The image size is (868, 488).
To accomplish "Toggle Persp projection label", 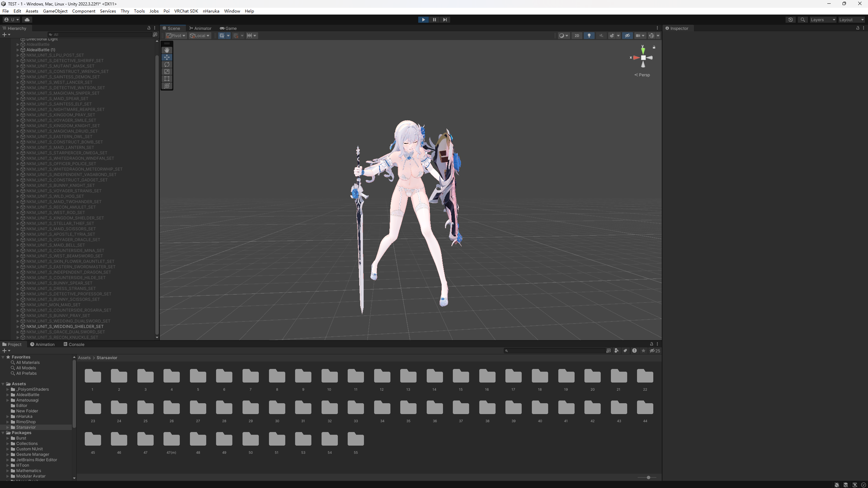I will [x=642, y=75].
